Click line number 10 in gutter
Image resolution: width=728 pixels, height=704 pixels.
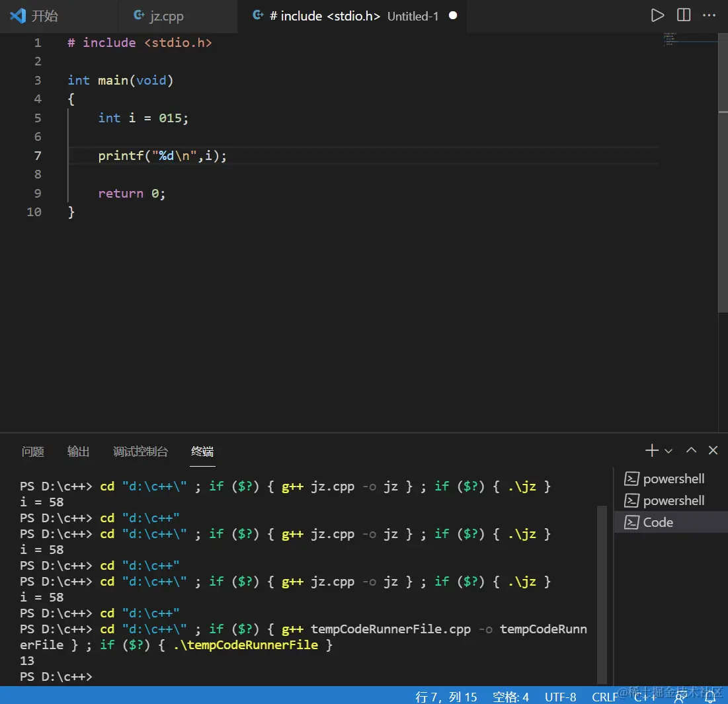click(34, 212)
